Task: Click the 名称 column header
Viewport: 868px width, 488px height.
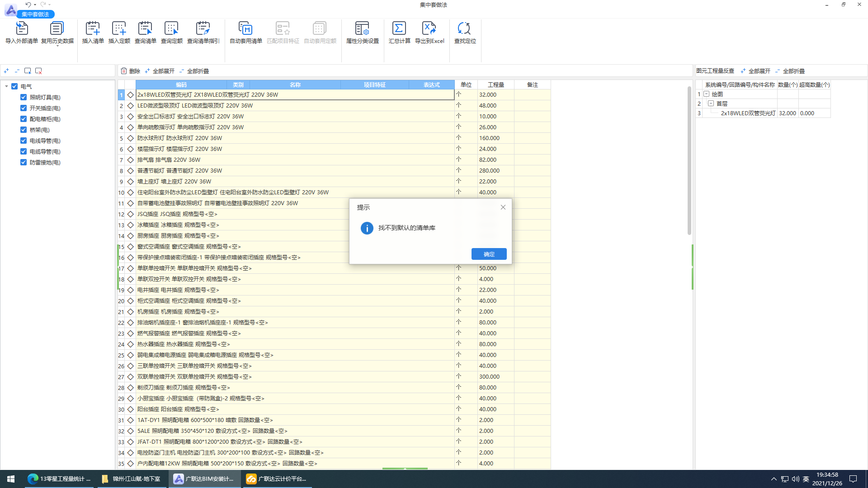Action: 295,84
